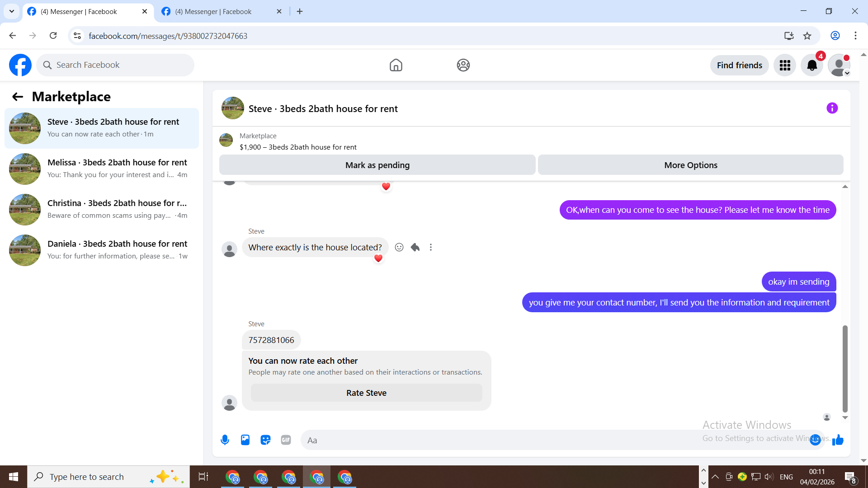Open the sticker picker icon
Screen dimensions: 868x488
[x=265, y=440]
